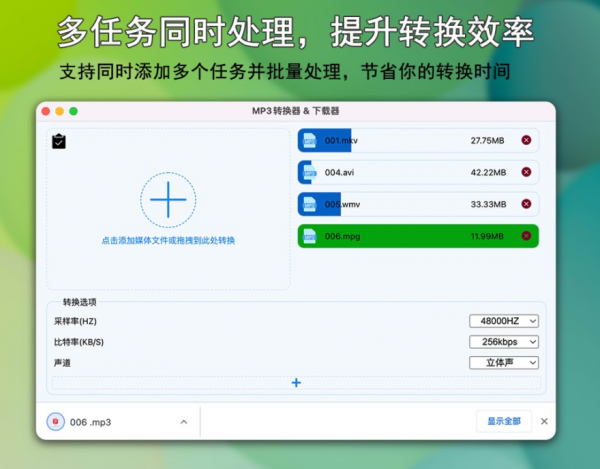The height and width of the screenshot is (469, 600).
Task: Click the 比特率(KB/S) label
Action: [x=78, y=342]
